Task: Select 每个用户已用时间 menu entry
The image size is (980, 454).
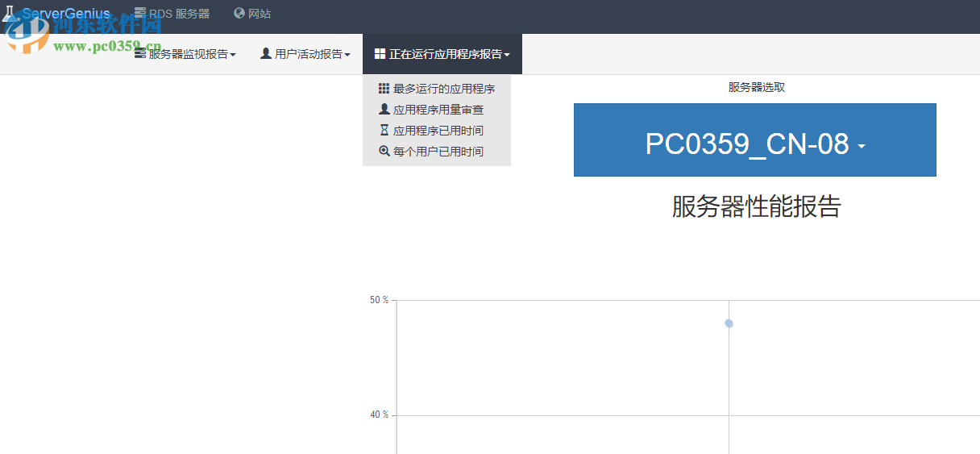Action: click(x=437, y=152)
